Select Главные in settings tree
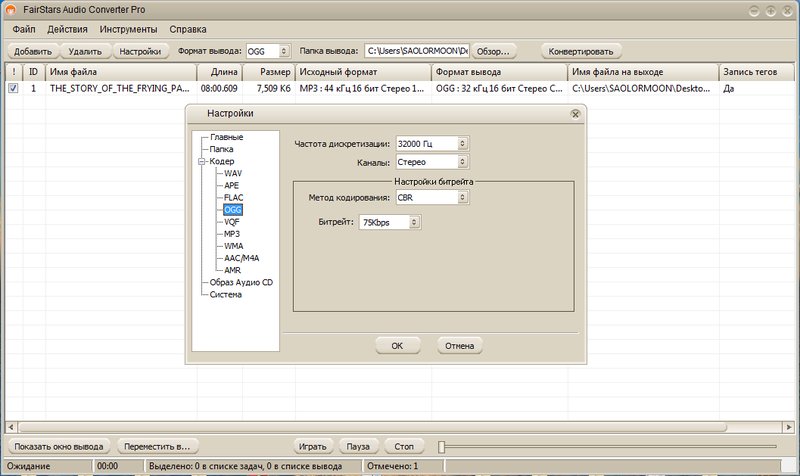Image resolution: width=800 pixels, height=476 pixels. tap(227, 137)
